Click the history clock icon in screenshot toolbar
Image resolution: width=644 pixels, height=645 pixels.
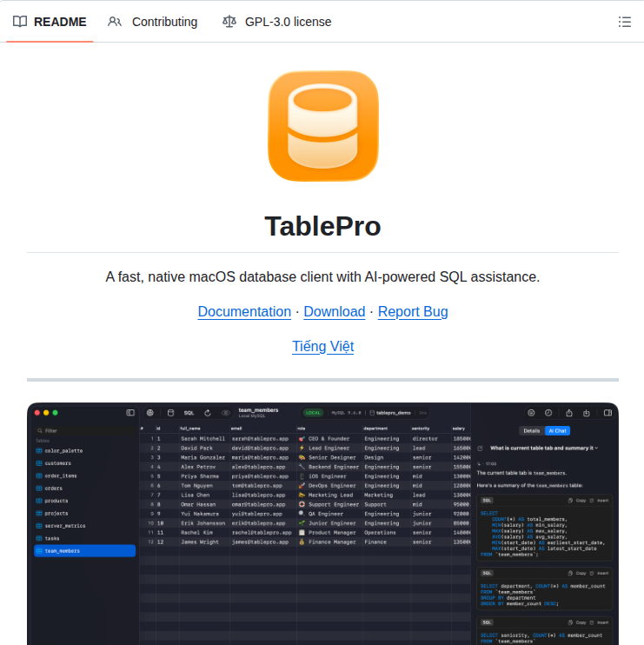click(548, 413)
